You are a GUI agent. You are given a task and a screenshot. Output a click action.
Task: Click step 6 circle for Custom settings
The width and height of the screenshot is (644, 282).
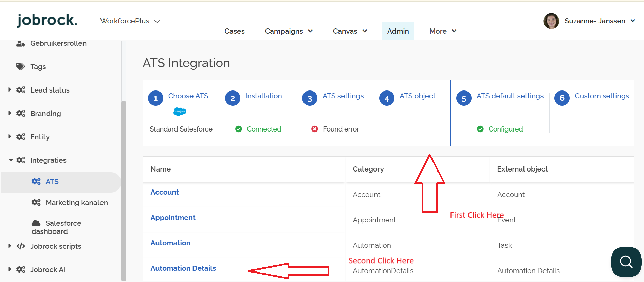click(562, 98)
